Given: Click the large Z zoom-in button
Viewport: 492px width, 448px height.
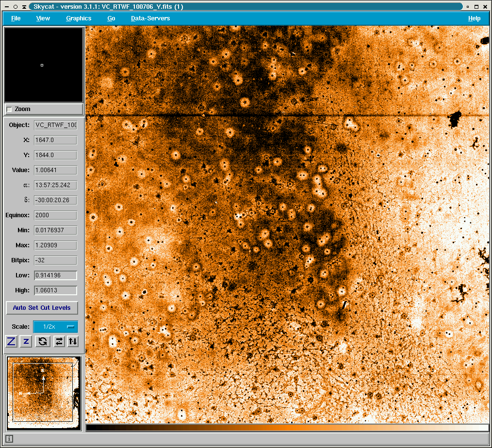Looking at the screenshot, I should (x=11, y=341).
